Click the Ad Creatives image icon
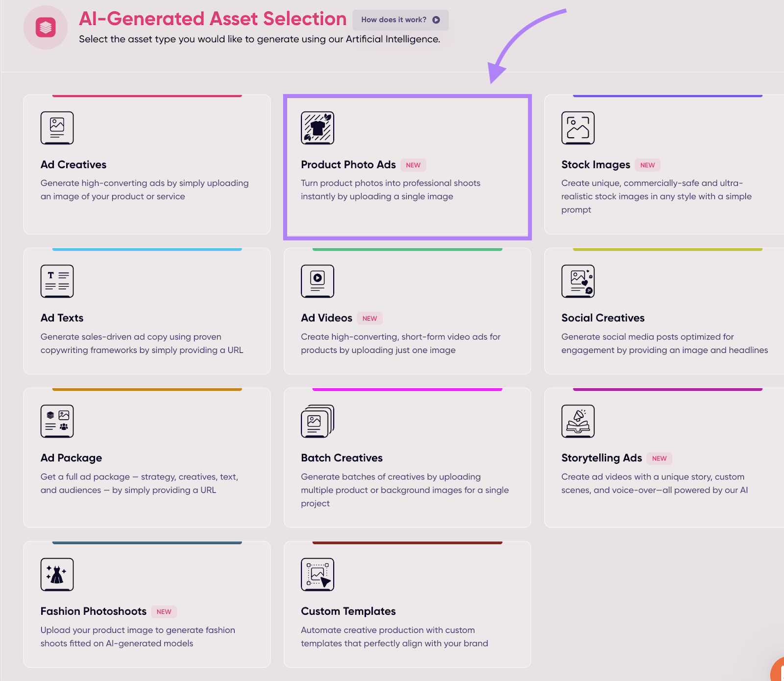Screen dimensions: 784x681 click(57, 128)
